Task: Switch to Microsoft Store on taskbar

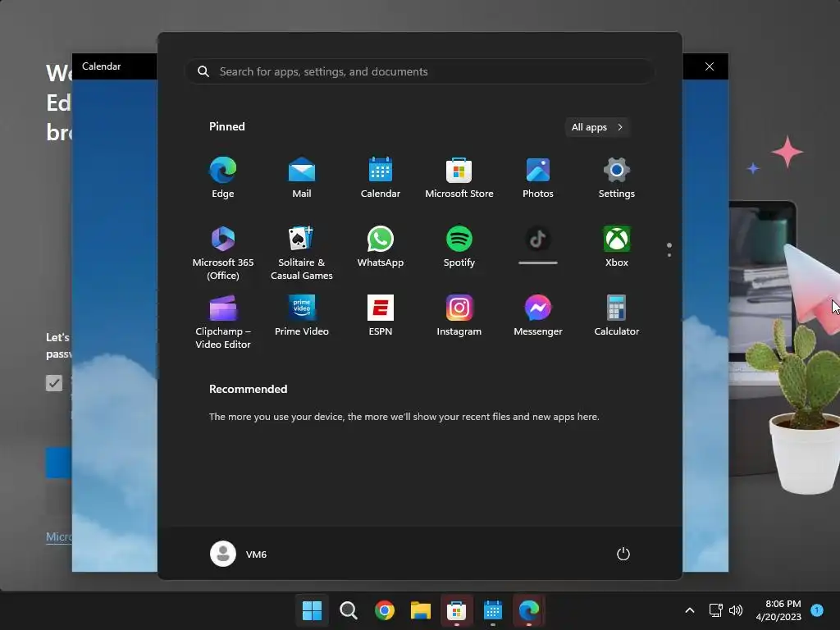Action: click(456, 610)
